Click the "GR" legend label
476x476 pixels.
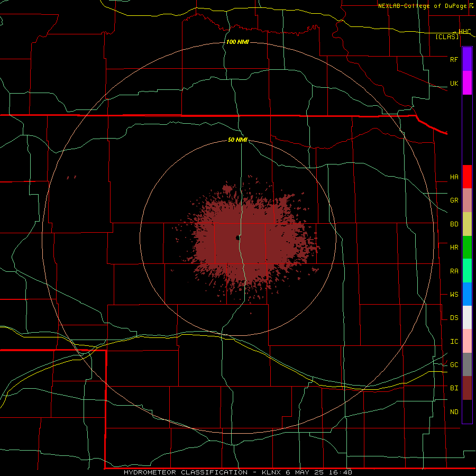point(454,200)
